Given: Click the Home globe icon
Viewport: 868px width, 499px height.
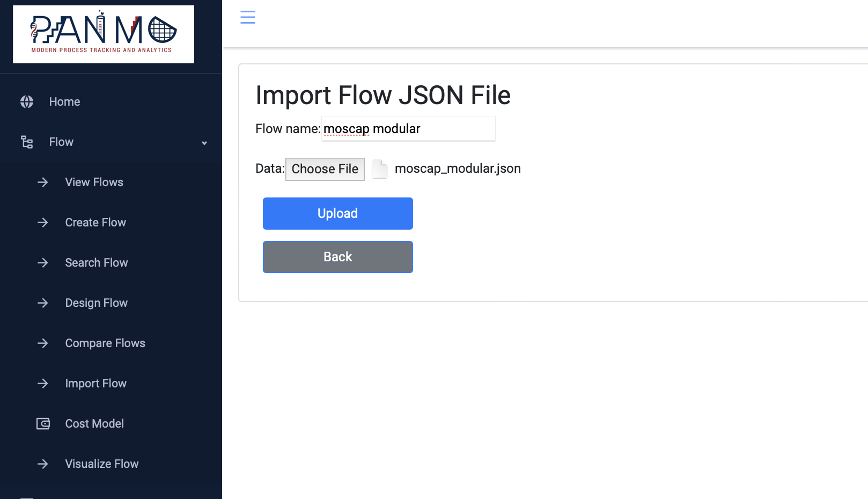Looking at the screenshot, I should coord(27,102).
